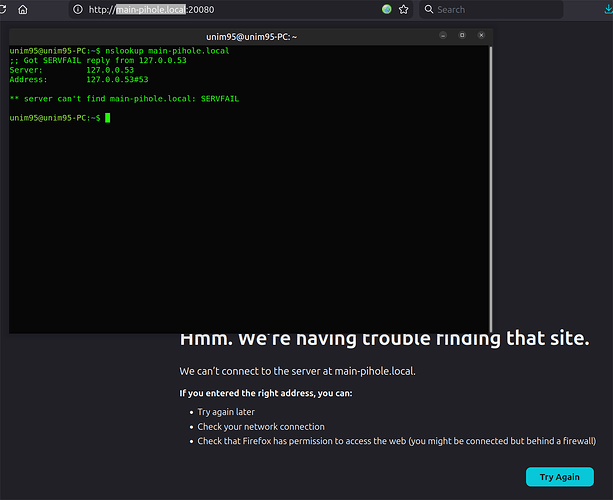
Task: Click the Firefox reload icon
Action: coord(3,9)
